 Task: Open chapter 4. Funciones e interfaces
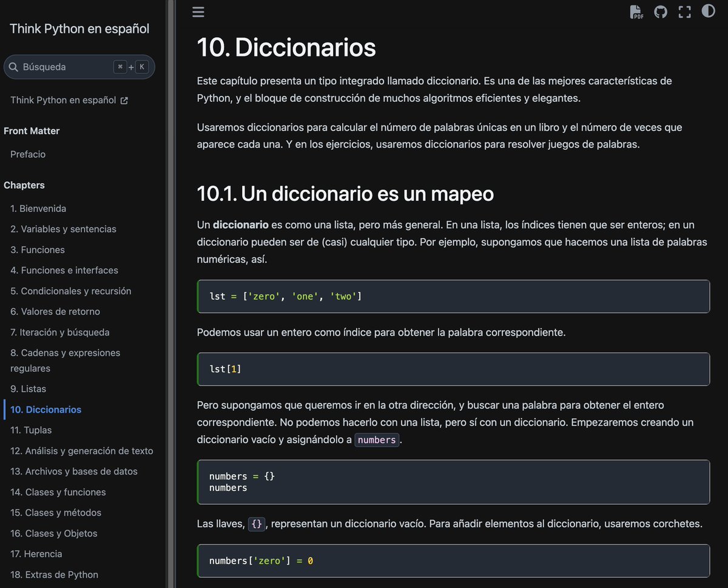(x=64, y=270)
